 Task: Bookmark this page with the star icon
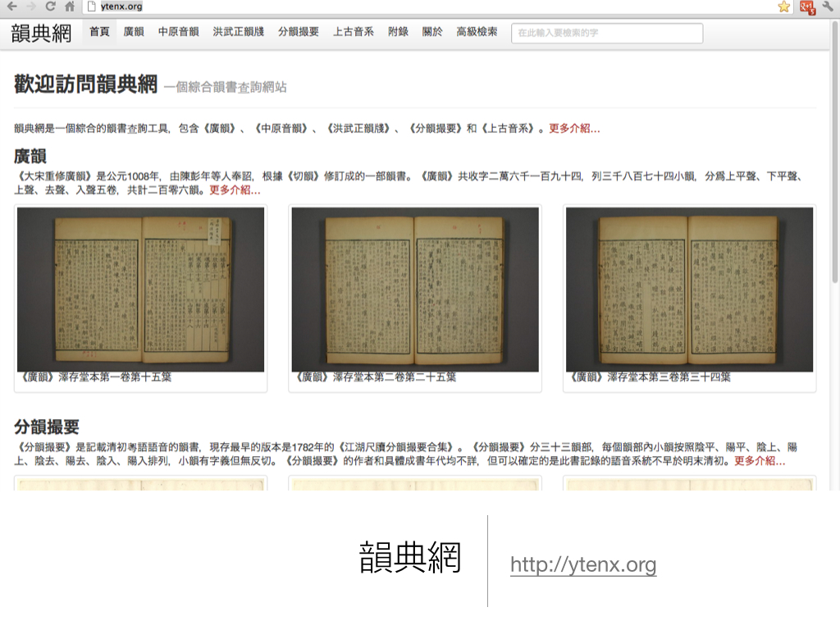pyautogui.click(x=784, y=7)
